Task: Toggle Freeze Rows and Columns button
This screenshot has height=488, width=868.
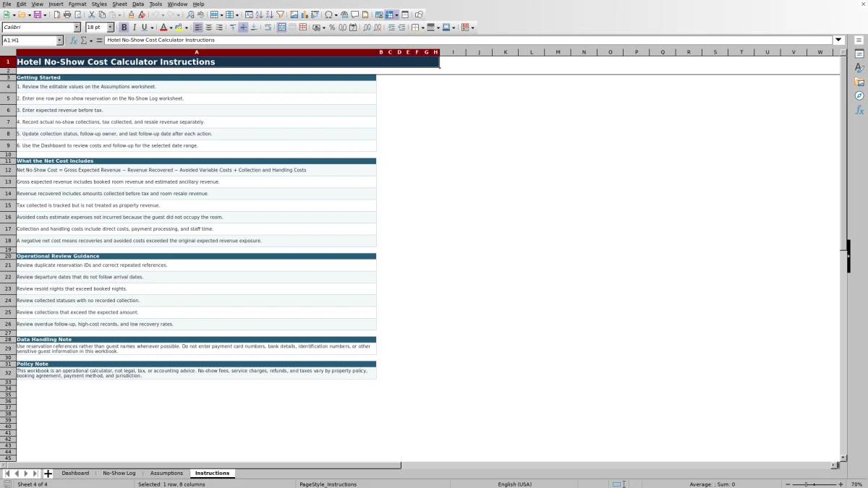Action: coord(389,14)
